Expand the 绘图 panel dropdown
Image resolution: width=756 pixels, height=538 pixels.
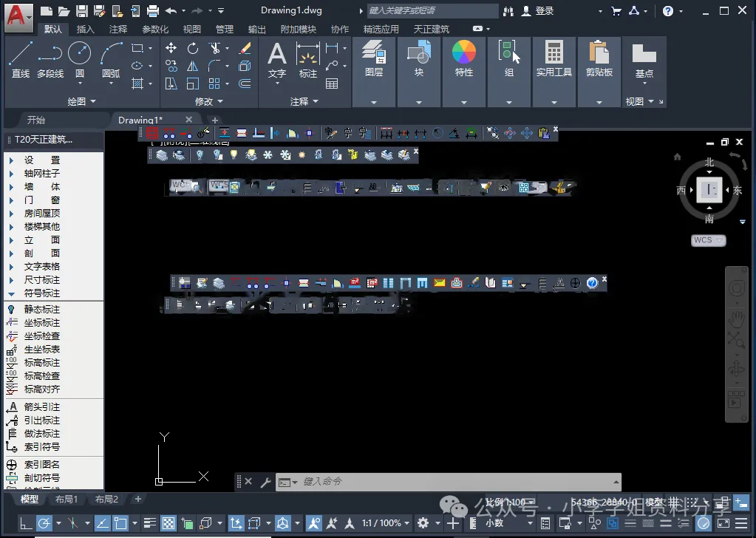pyautogui.click(x=82, y=101)
